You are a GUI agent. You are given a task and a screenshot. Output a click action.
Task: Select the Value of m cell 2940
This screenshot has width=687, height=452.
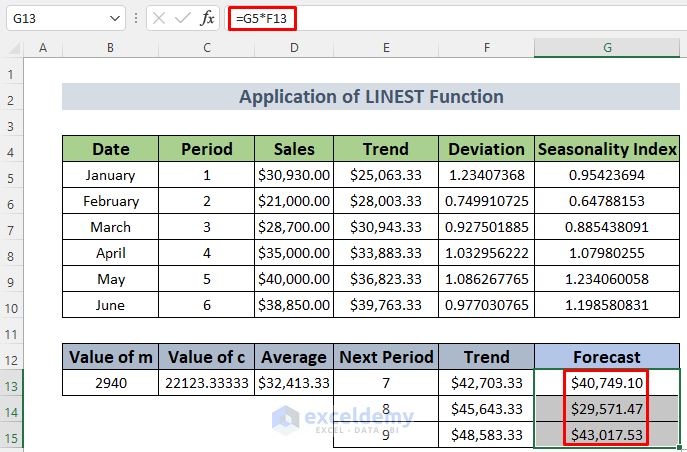coord(110,383)
